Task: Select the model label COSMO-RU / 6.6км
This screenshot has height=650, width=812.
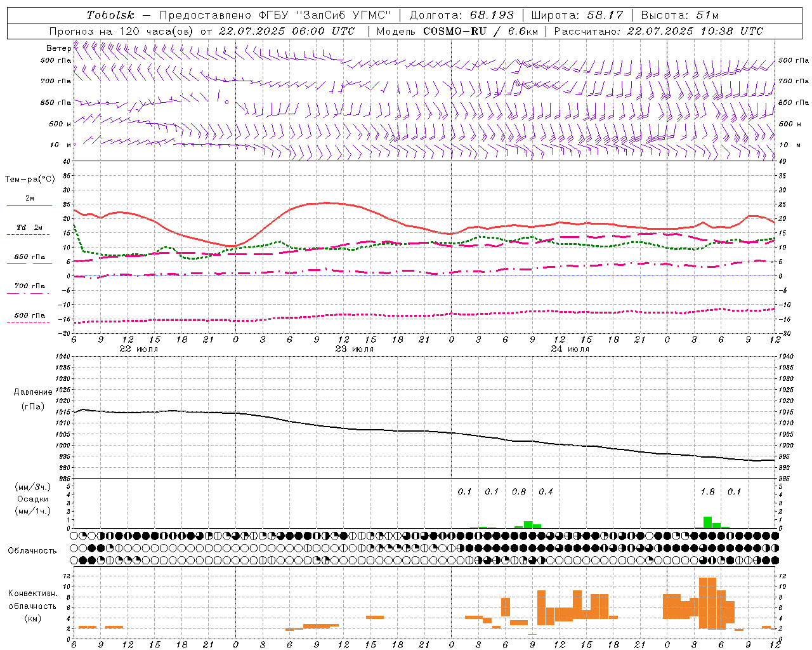Action: [480, 31]
